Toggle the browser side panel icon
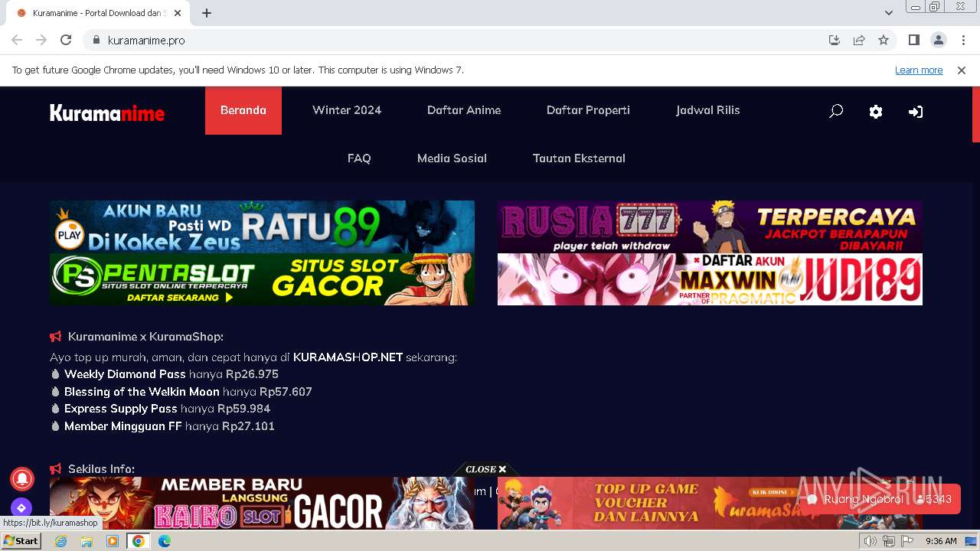The height and width of the screenshot is (551, 980). 913,40
